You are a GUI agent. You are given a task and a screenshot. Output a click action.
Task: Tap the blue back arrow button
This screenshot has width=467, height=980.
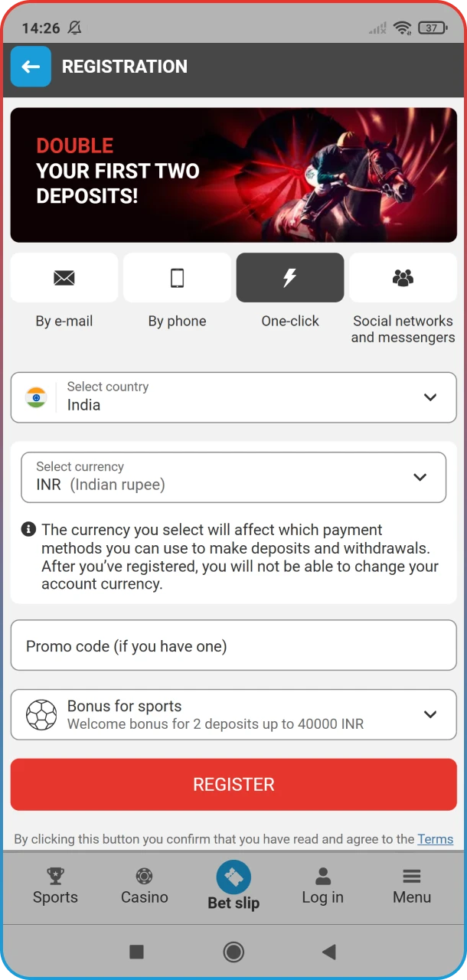31,67
